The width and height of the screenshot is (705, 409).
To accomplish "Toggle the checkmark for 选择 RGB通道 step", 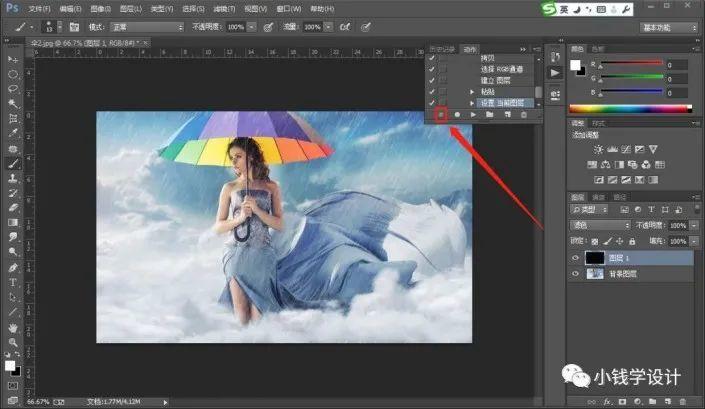I will [x=432, y=69].
